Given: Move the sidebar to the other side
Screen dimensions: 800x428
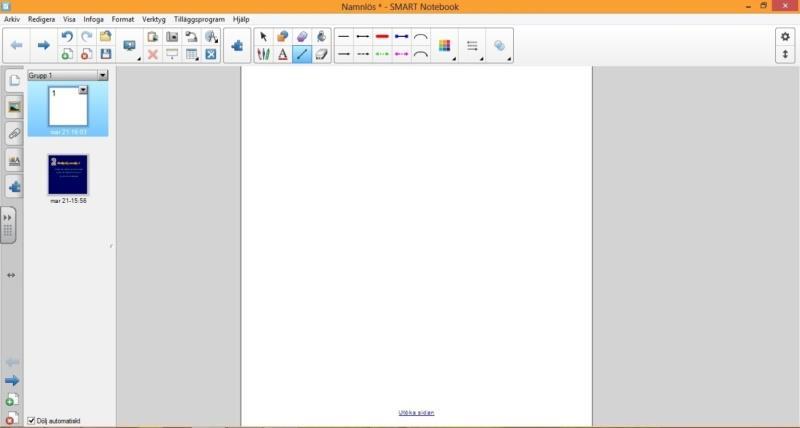Looking at the screenshot, I should [x=11, y=275].
